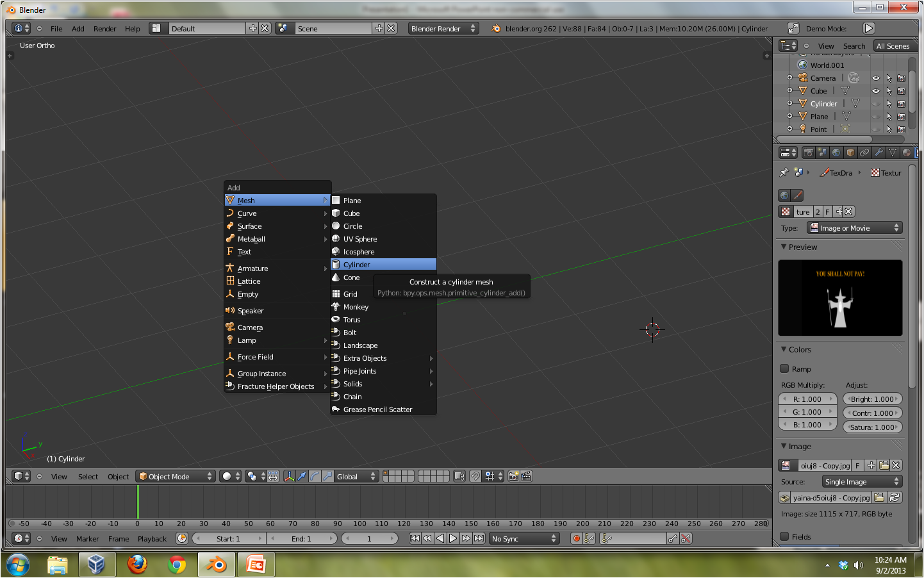Click the Blender icon in the taskbar
924x578 pixels.
217,565
